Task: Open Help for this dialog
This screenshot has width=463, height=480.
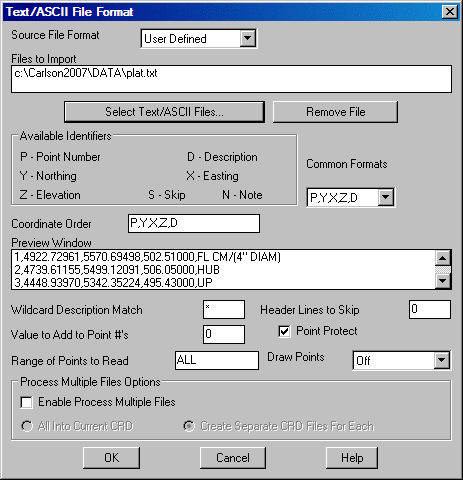Action: click(352, 458)
